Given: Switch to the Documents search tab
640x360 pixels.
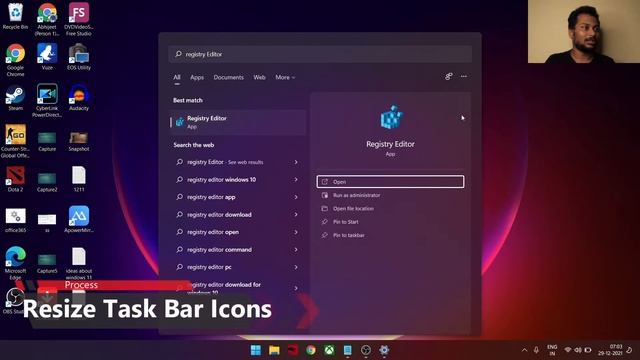Looking at the screenshot, I should click(x=229, y=77).
